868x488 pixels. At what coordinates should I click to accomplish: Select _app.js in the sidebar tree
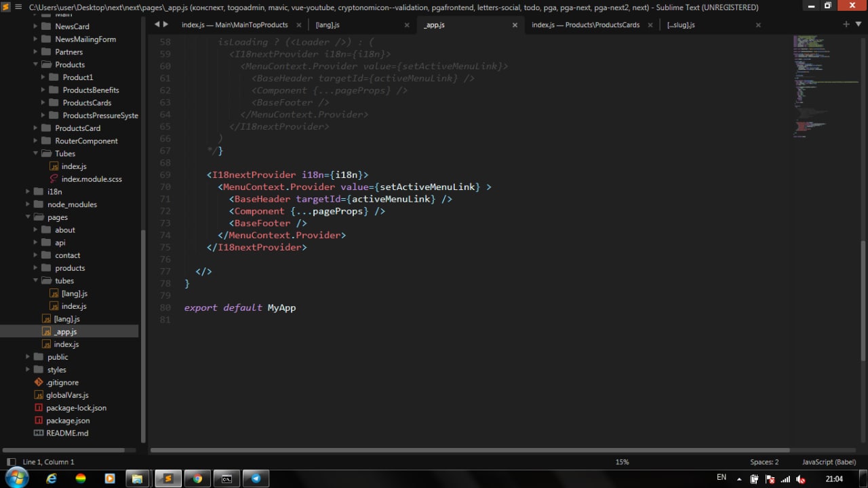click(65, 332)
